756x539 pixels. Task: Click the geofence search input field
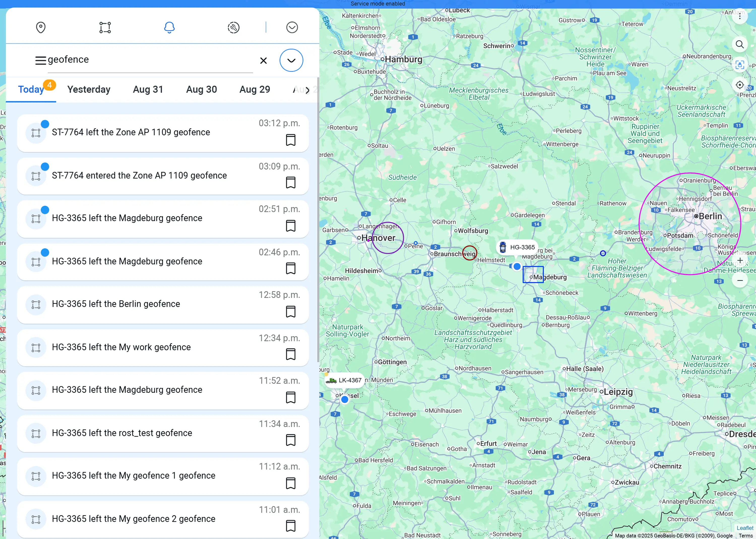149,60
